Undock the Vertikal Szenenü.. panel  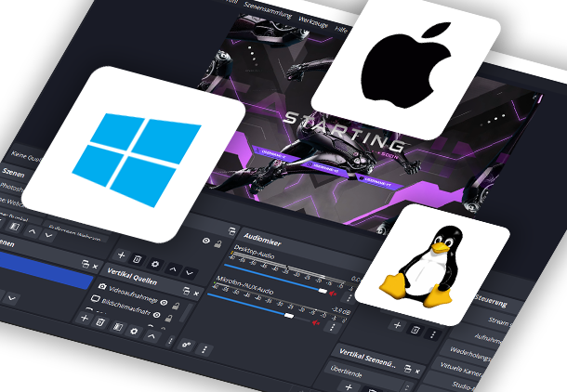[407, 368]
